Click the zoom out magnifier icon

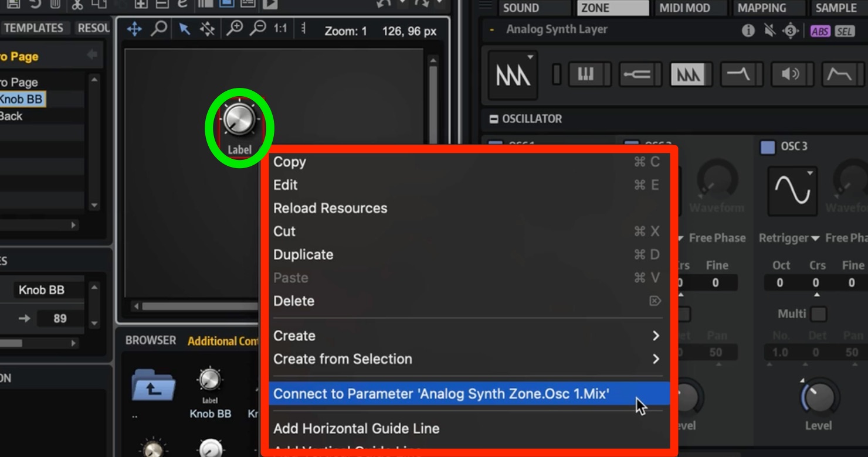click(257, 29)
